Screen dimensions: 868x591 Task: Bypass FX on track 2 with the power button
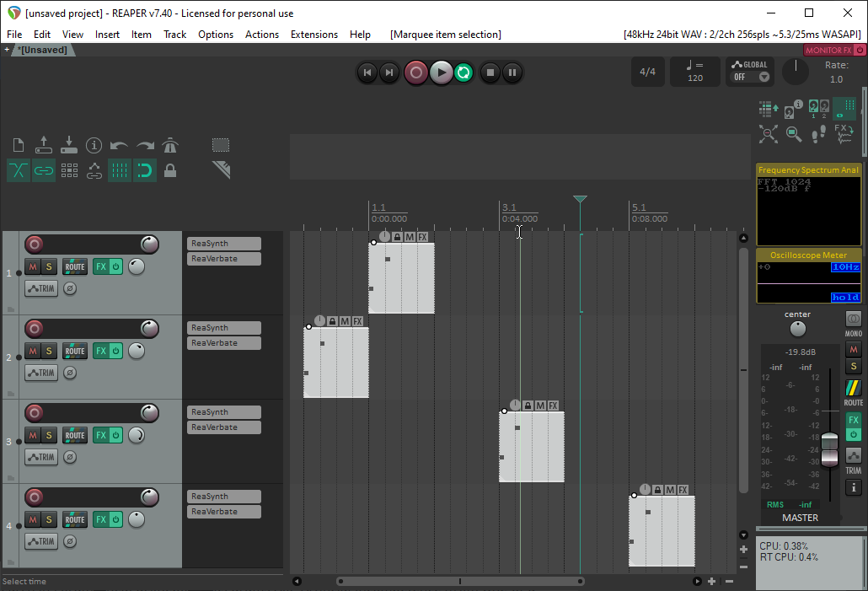pos(115,351)
